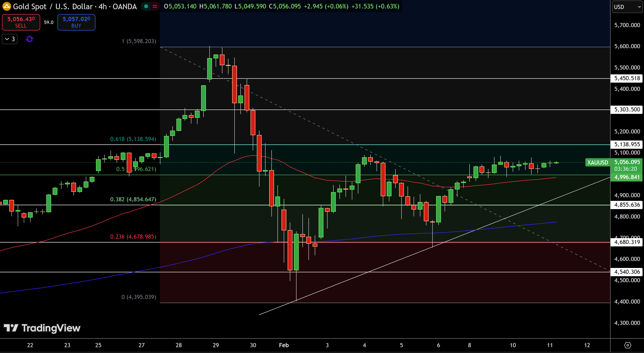Screen dimensions: 644x353
Task: Click the green market status dot
Action: pyautogui.click(x=146, y=7)
